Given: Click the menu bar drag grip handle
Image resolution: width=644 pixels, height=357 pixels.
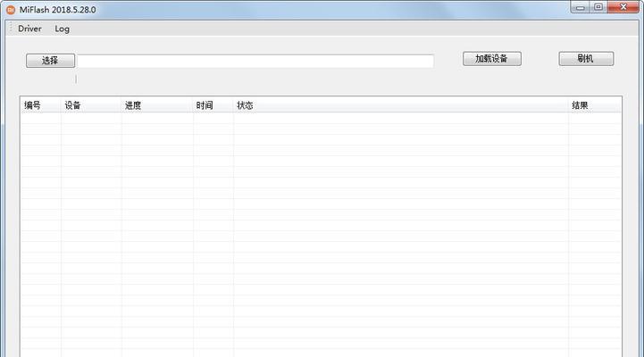Looking at the screenshot, I should coord(11,29).
